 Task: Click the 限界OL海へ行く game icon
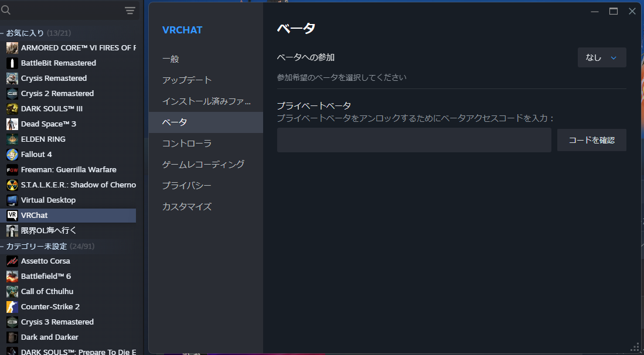tap(12, 230)
